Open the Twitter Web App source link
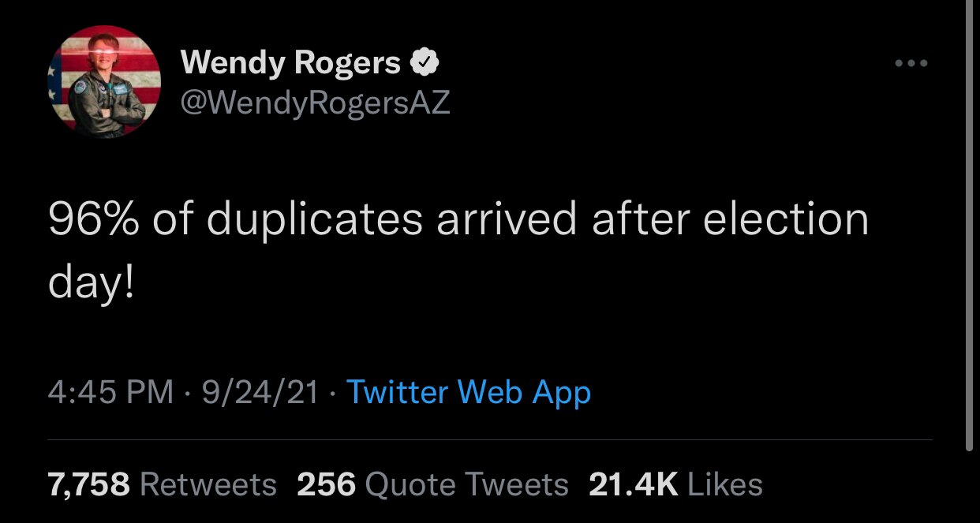980x523 pixels. coord(468,392)
